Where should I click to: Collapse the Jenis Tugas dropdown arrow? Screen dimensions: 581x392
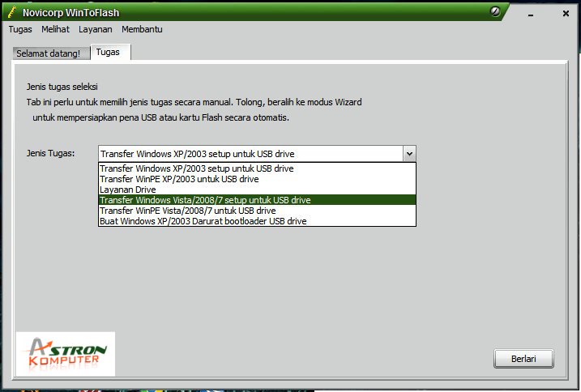point(409,153)
